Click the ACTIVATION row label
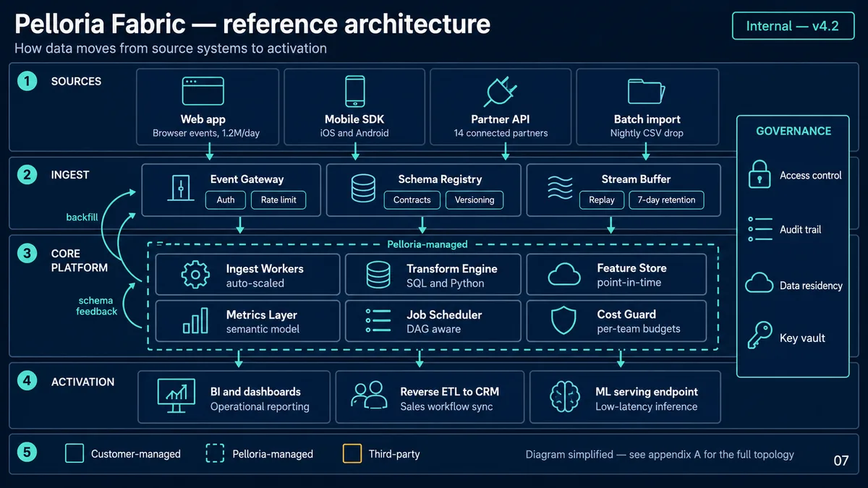This screenshot has width=868, height=488. pos(82,382)
